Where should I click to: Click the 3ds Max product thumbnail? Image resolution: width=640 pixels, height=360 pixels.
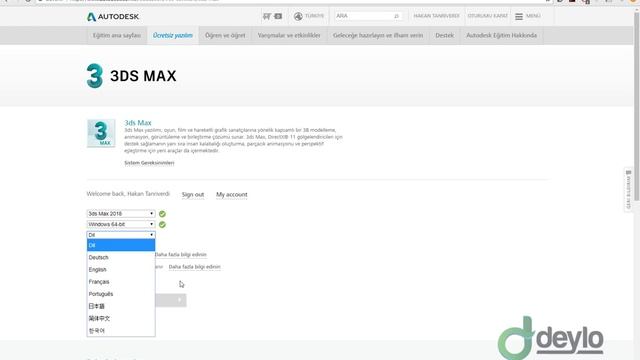[x=101, y=133]
